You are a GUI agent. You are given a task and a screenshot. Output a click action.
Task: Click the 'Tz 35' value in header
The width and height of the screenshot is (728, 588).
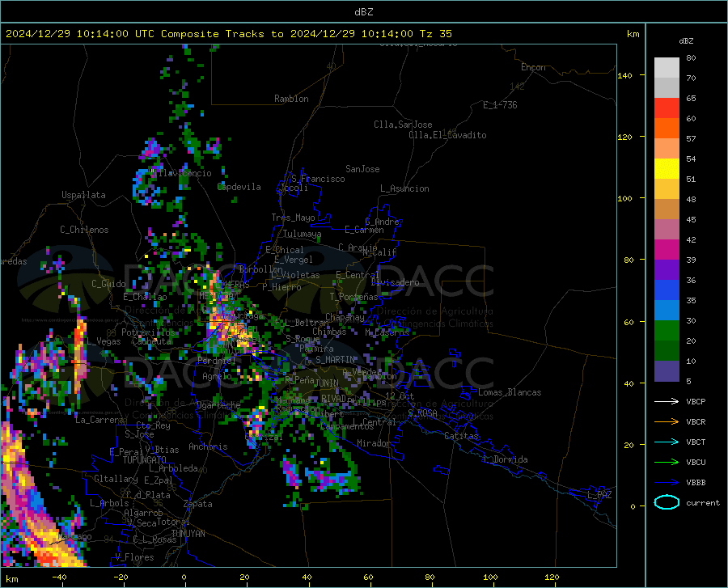tap(435, 34)
